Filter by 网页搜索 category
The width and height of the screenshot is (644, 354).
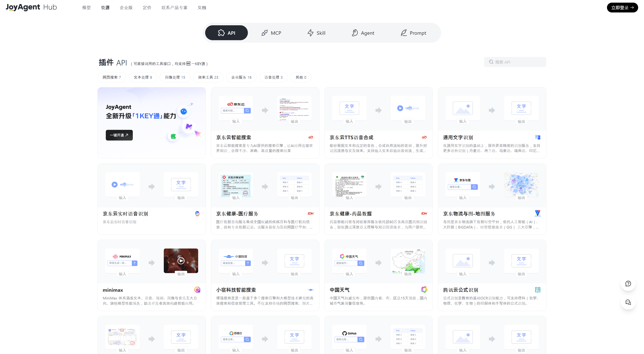click(x=112, y=77)
